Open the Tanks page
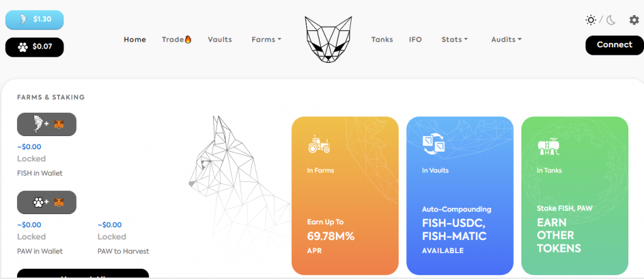Viewport: 644px width, 279px height. (382, 40)
